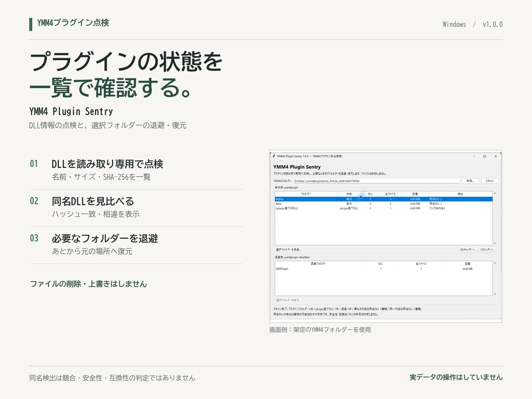532x399 pixels.
Task: Click the greyed 選択フォルダーを復元... button
Action: coord(288,300)
